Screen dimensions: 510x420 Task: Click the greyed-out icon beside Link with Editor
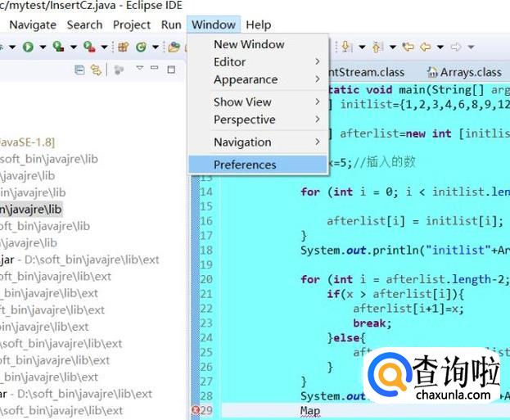[119, 70]
